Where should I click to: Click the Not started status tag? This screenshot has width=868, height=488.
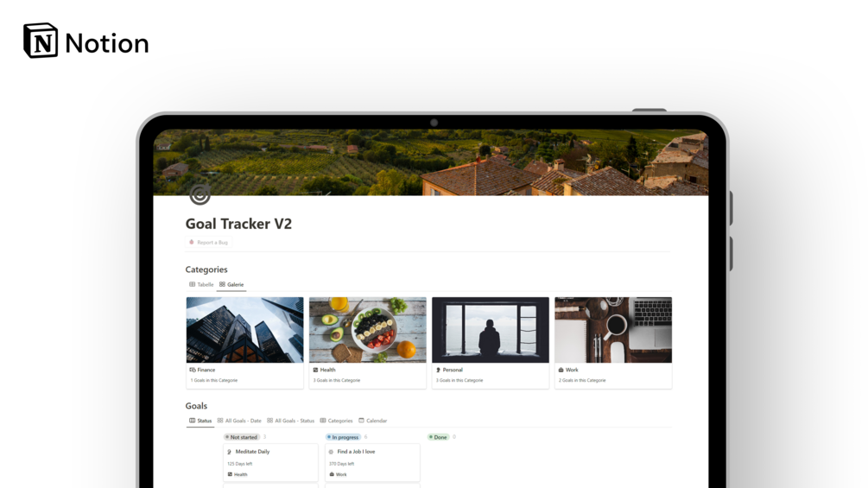tap(241, 437)
